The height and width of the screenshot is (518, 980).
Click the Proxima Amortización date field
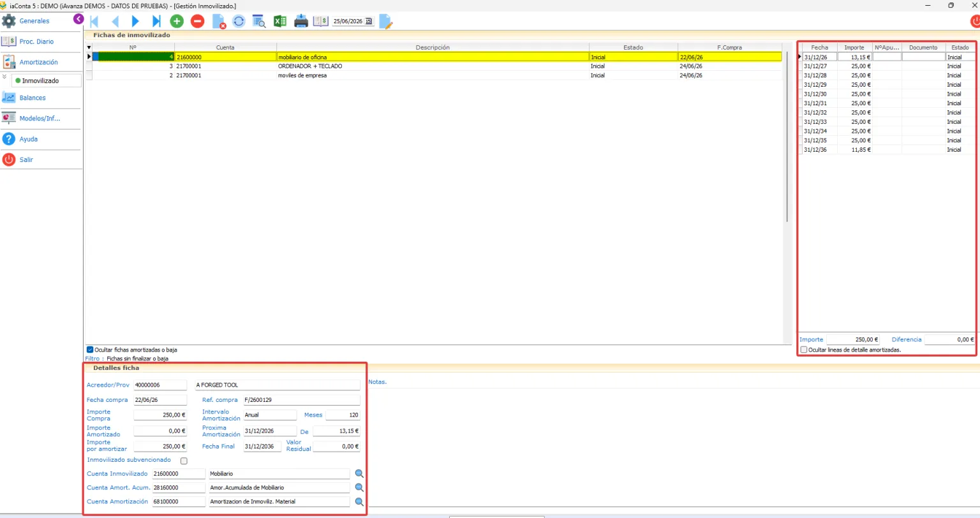[270, 431]
